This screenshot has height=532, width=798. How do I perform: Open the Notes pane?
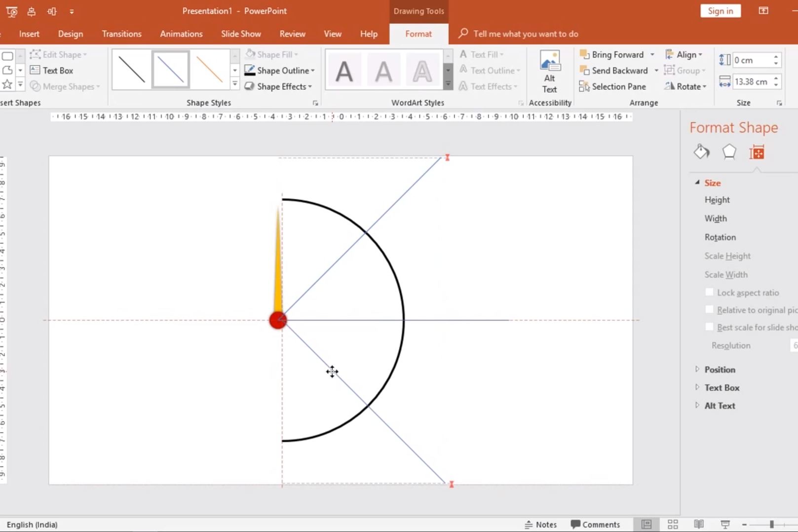point(540,524)
